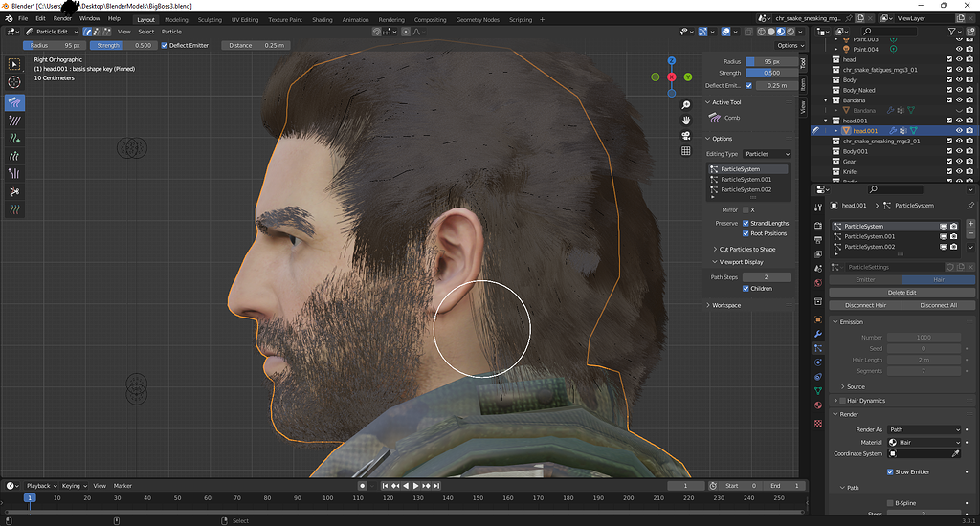Open the Particle Edit mode dropdown
The height and width of the screenshot is (526, 980).
tap(52, 32)
